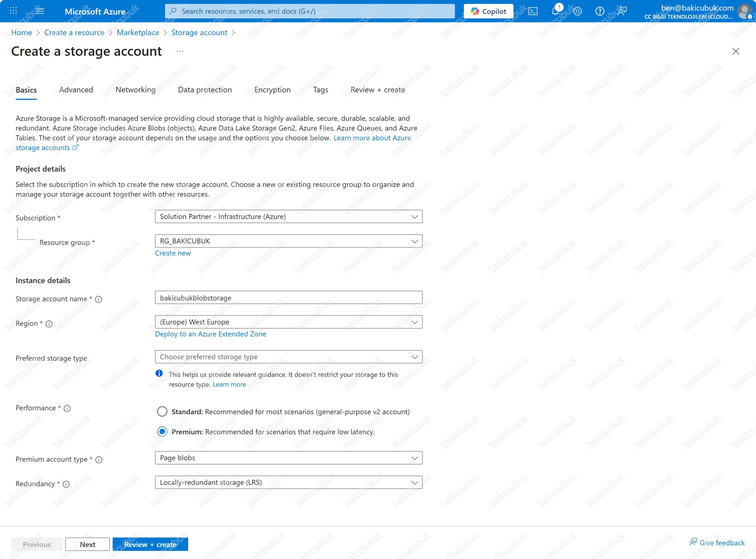The width and height of the screenshot is (756, 559).
Task: Click Create new resource group link
Action: 172,253
